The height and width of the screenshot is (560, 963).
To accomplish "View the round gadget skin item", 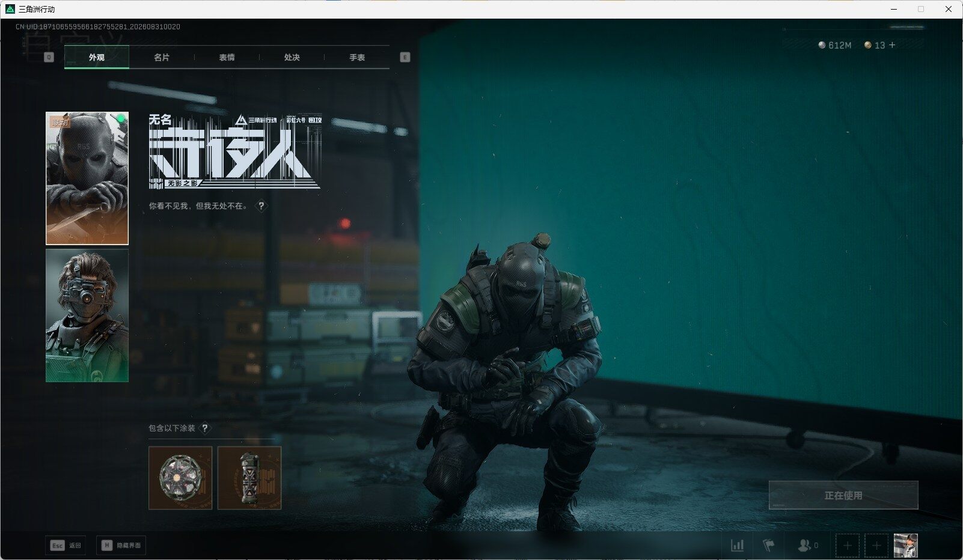I will point(180,478).
